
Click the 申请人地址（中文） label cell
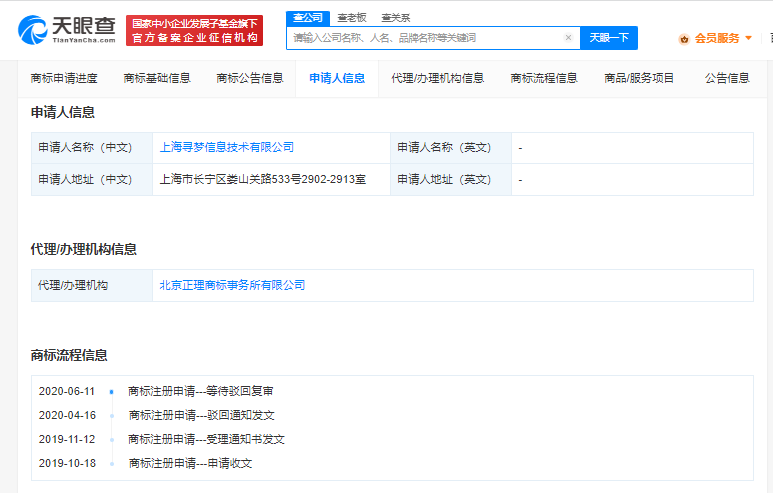coord(92,179)
